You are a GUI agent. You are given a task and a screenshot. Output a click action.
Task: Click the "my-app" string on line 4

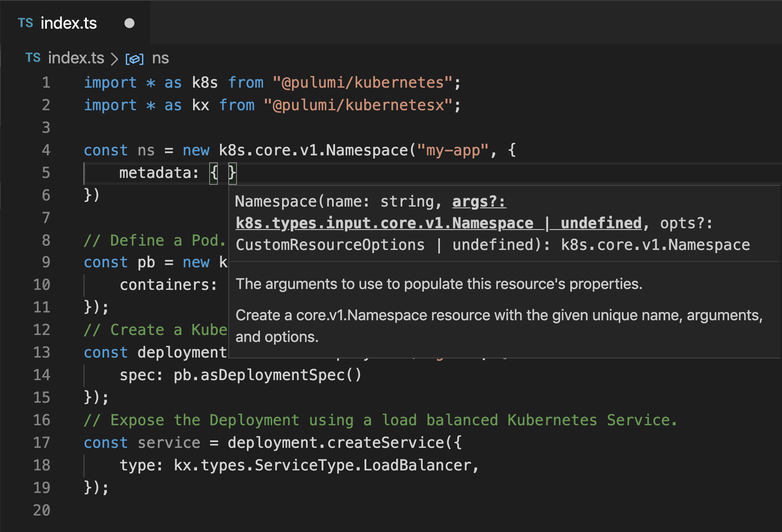coord(453,150)
